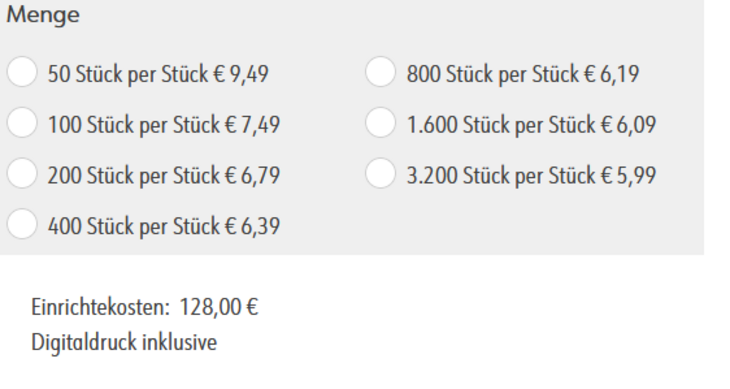Viewport: 730px width, 389px height.
Task: Click the € 9,49 price text
Action: pos(241,74)
